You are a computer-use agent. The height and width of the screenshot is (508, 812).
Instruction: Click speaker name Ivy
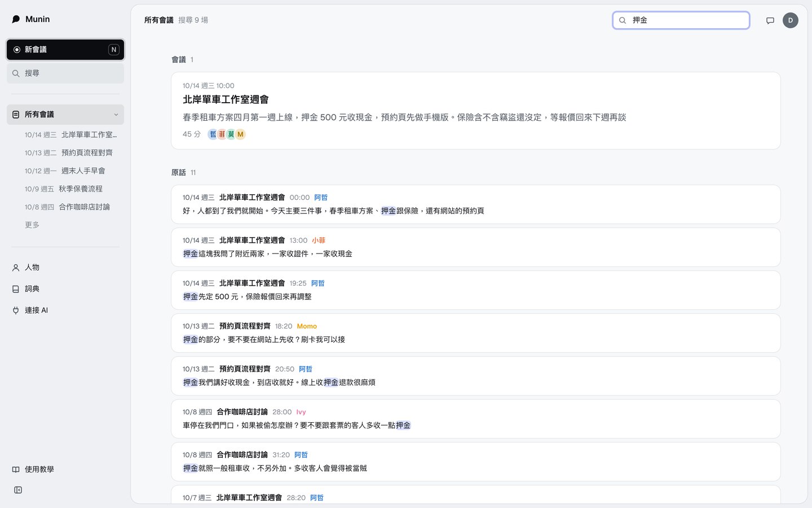click(x=301, y=412)
